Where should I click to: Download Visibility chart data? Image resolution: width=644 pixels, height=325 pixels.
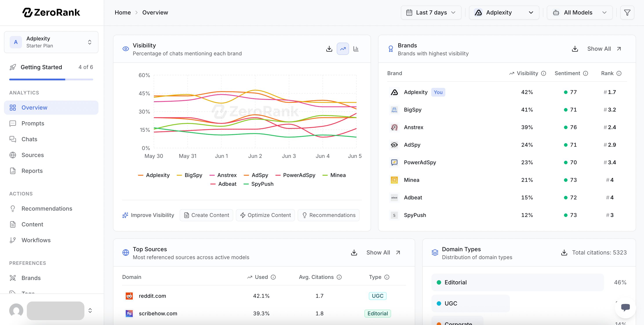(329, 49)
